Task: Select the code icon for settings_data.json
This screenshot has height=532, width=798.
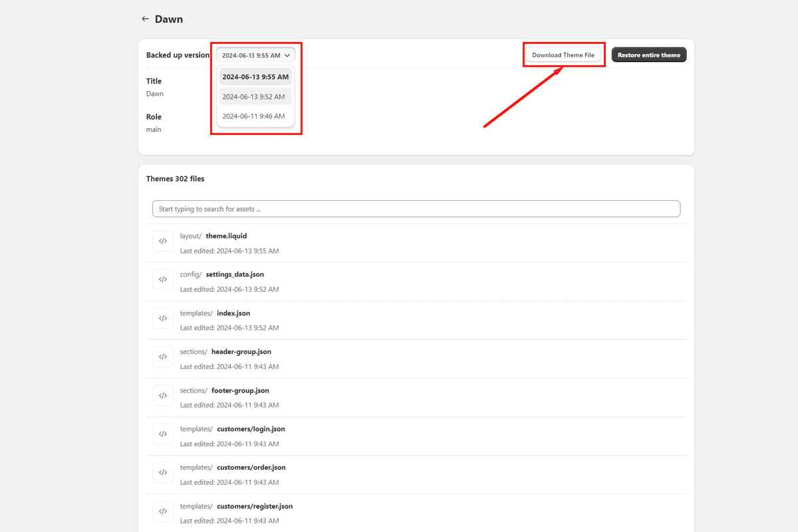Action: pyautogui.click(x=162, y=279)
